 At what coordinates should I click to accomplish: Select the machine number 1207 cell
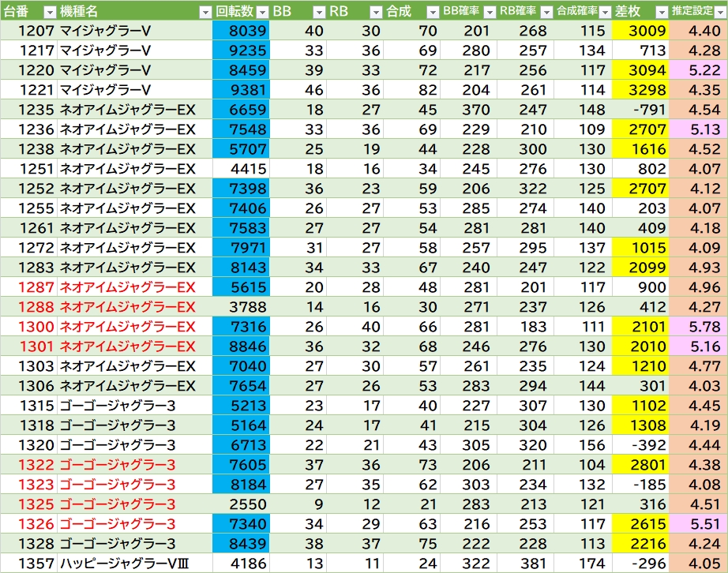[28, 31]
